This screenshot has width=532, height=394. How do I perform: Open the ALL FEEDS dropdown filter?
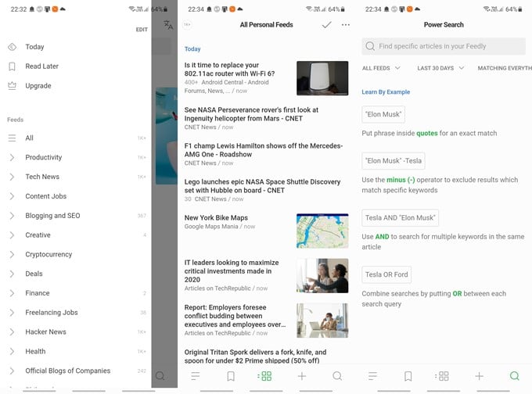tap(381, 68)
